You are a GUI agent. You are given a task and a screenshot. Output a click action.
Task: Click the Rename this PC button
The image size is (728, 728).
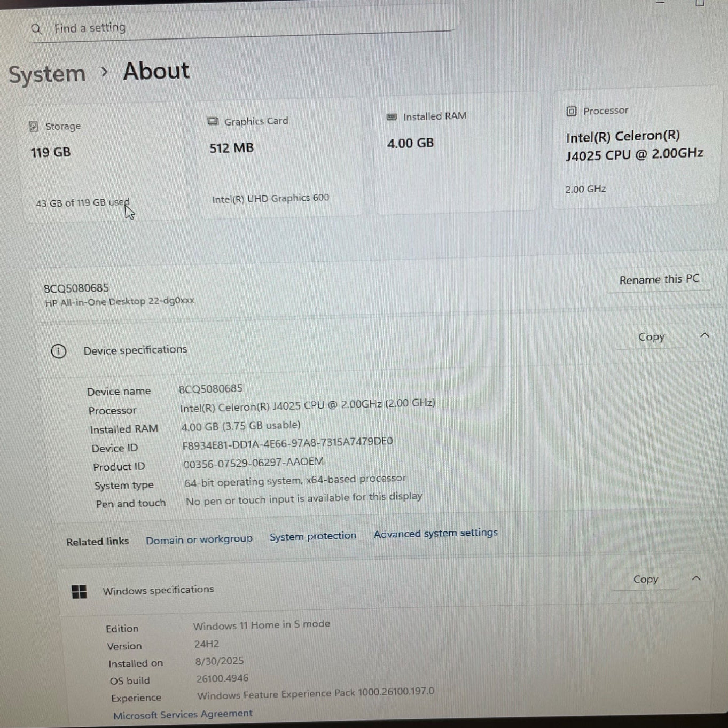[659, 279]
